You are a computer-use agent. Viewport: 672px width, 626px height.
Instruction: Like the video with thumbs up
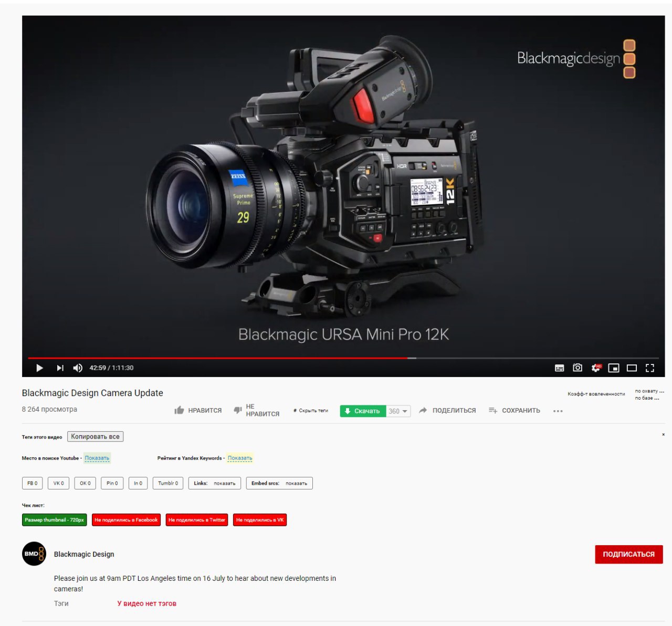point(198,410)
